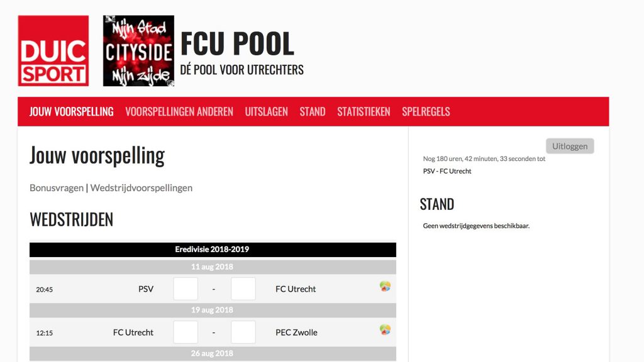Click the FCU POOL site title
This screenshot has width=644, height=362.
(x=237, y=43)
